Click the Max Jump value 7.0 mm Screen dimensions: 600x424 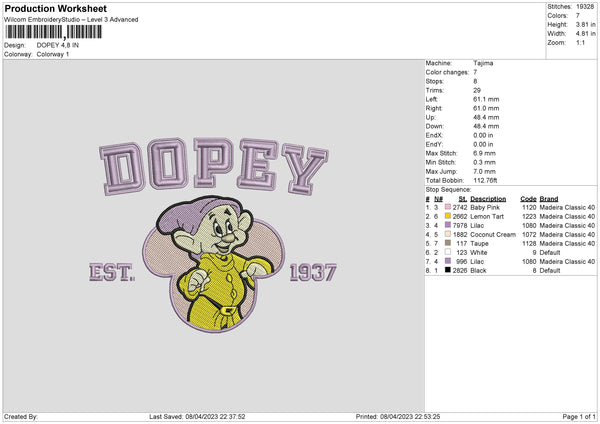484,171
